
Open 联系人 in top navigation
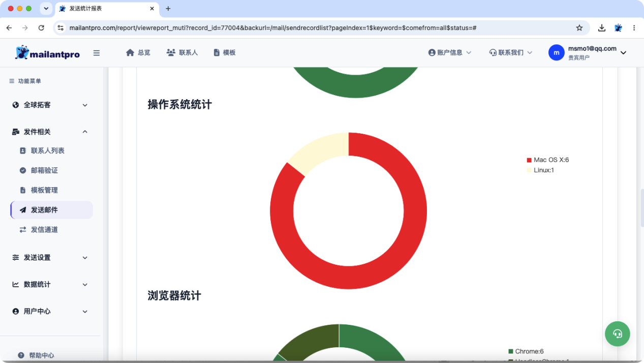pos(182,52)
